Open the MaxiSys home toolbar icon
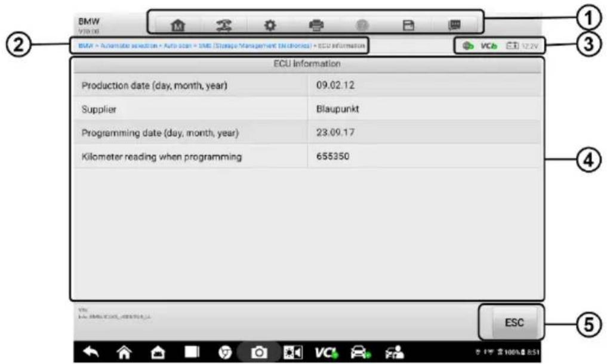Screen dimensions: 607x364 (178, 26)
